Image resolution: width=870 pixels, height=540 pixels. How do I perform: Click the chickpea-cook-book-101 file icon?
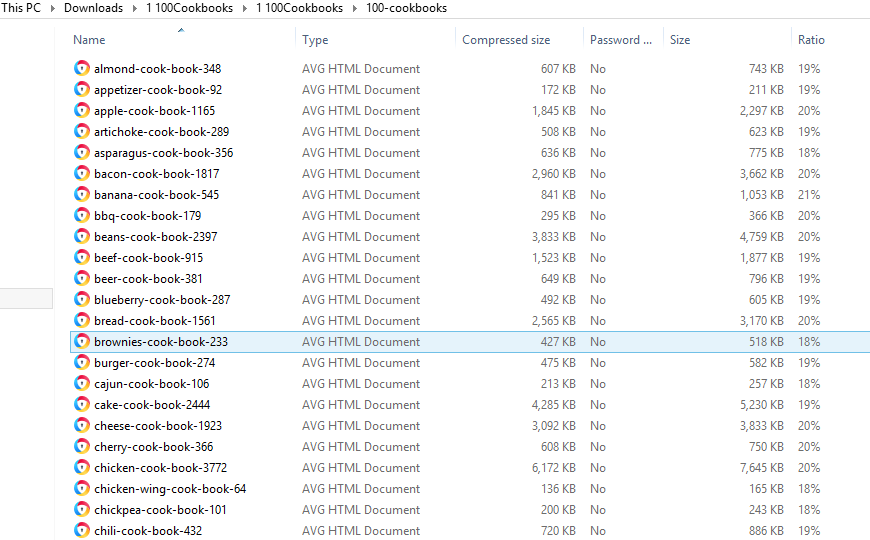(x=82, y=509)
